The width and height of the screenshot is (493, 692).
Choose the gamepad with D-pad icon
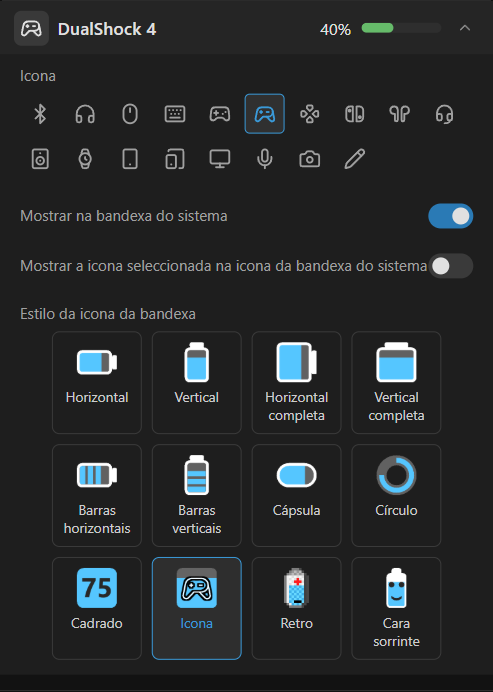tap(220, 114)
